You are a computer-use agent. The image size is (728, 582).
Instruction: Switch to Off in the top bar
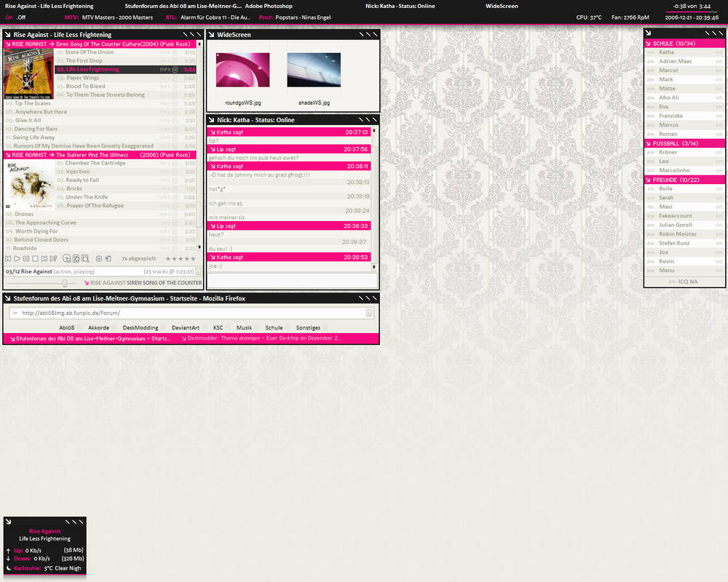[x=21, y=17]
